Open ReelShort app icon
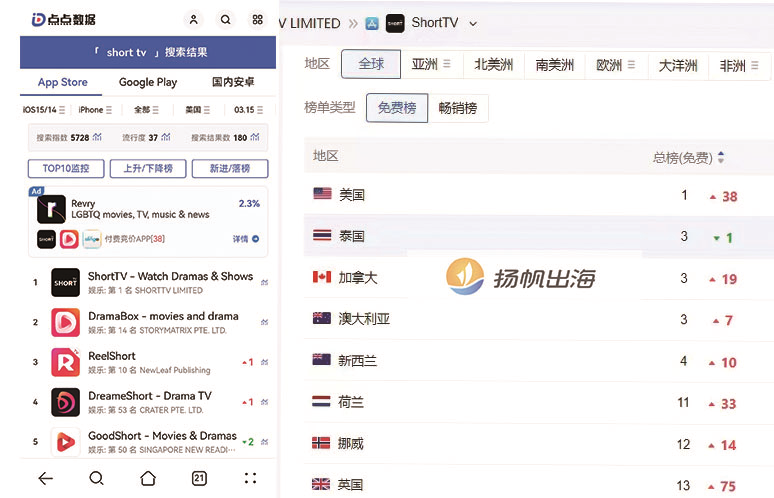Screen dimensions: 774x498 [65, 362]
